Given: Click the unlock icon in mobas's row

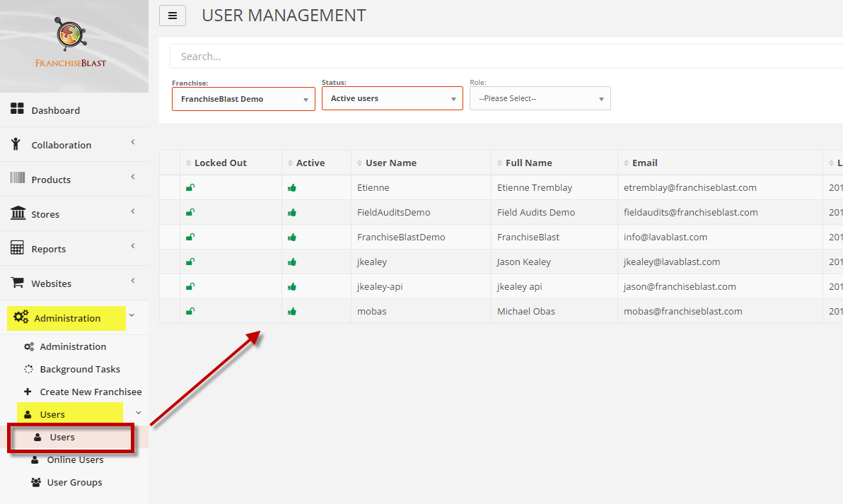Looking at the screenshot, I should [190, 311].
